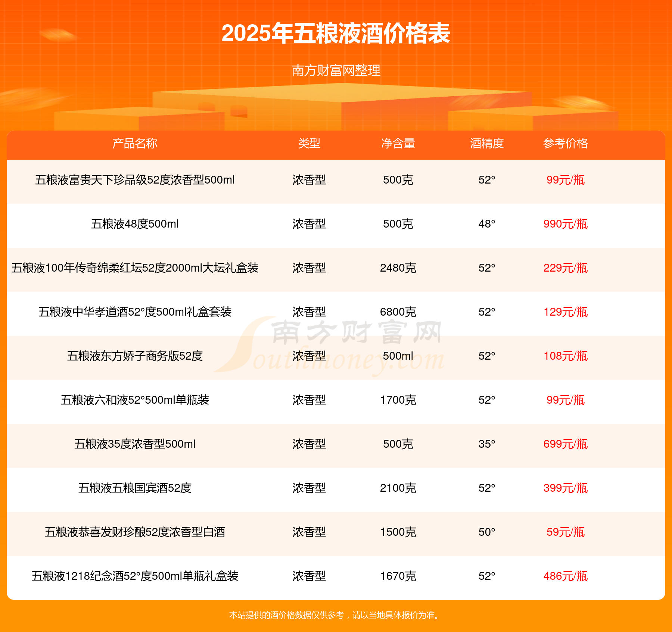Select 五粮液100年传奇绵柔红坛 product name
The width and height of the screenshot is (672, 632).
[x=135, y=268]
